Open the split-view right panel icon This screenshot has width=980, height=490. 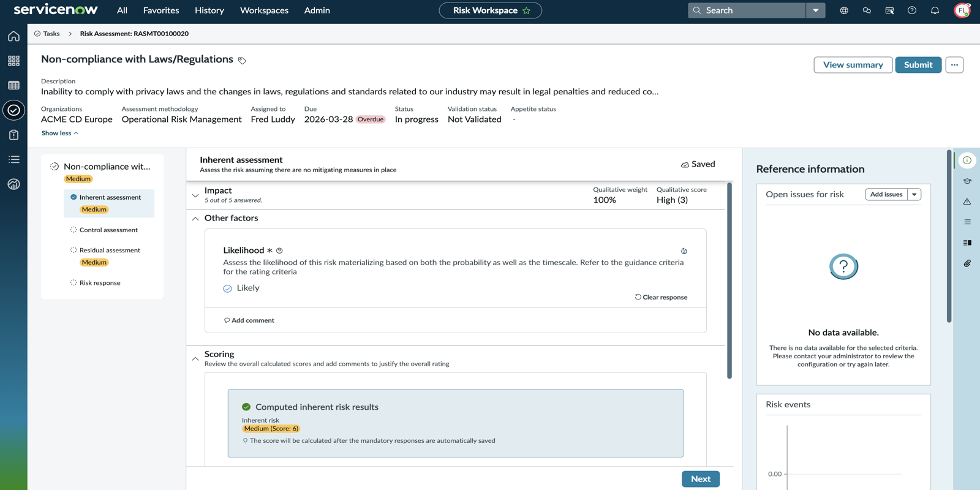967,243
